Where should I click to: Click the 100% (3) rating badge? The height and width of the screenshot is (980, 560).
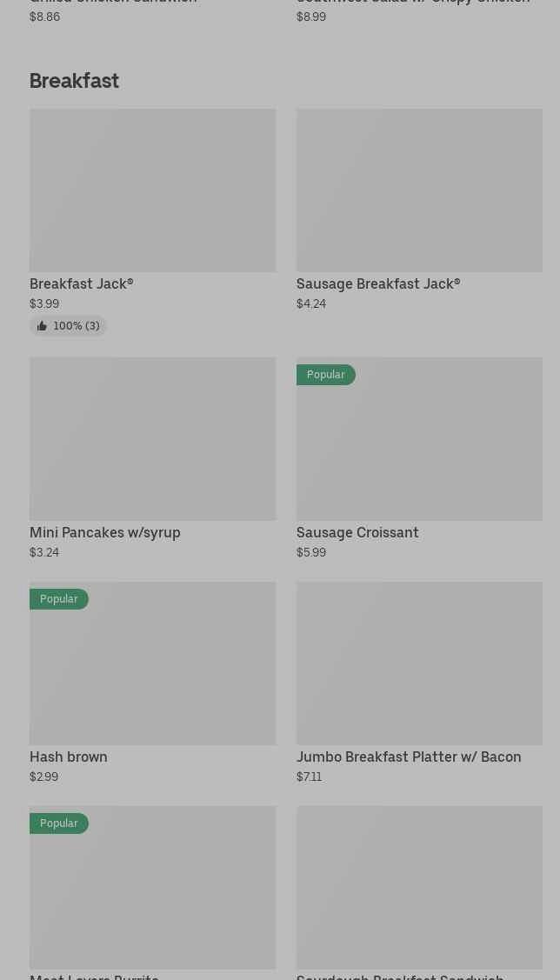coord(76,326)
